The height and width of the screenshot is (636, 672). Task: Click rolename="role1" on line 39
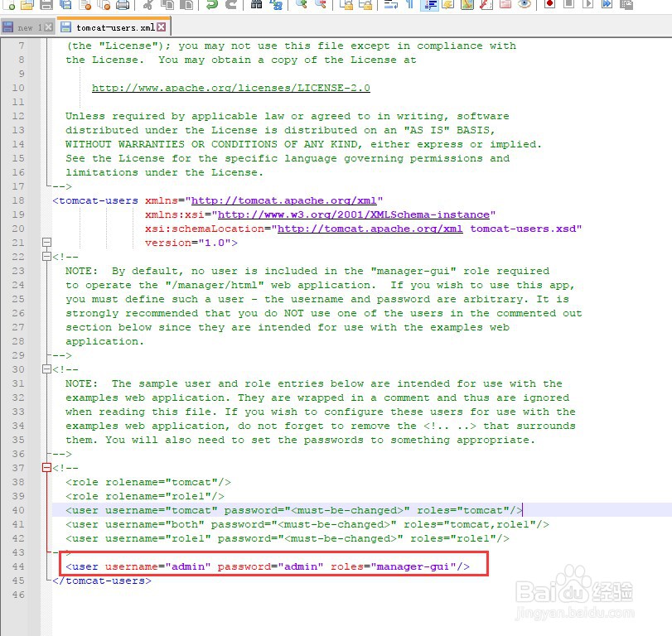coord(162,496)
